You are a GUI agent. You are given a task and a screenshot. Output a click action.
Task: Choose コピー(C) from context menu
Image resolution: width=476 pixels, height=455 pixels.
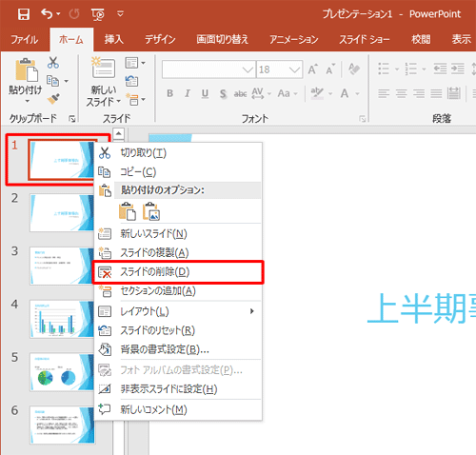pos(178,172)
